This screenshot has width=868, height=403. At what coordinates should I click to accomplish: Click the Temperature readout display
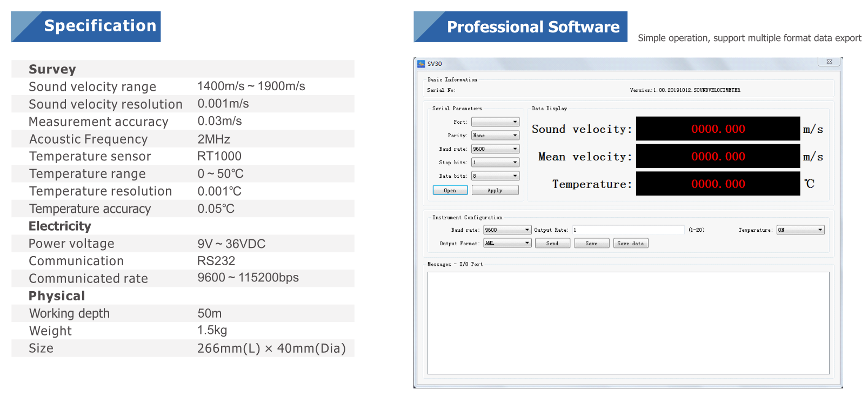click(x=718, y=184)
